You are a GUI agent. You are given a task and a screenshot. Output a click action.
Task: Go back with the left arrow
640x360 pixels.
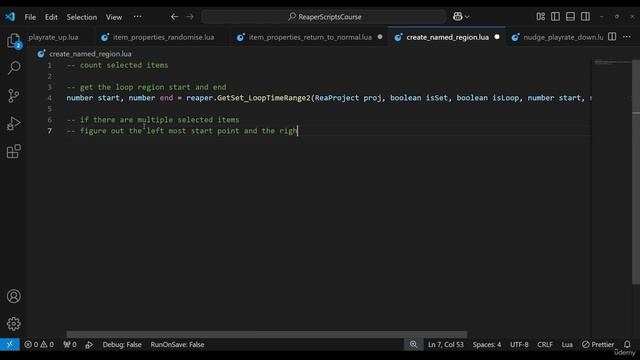pos(174,17)
